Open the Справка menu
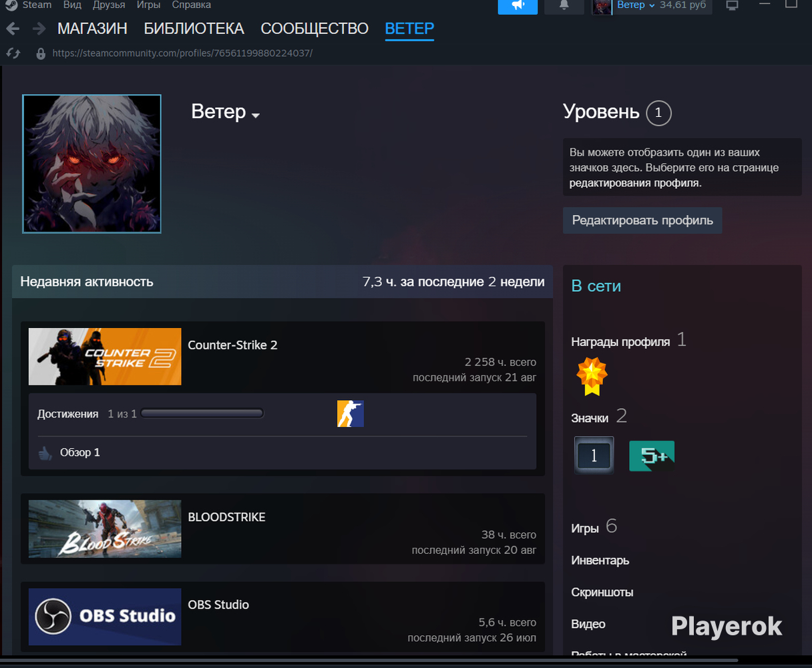812x668 pixels. pos(192,5)
